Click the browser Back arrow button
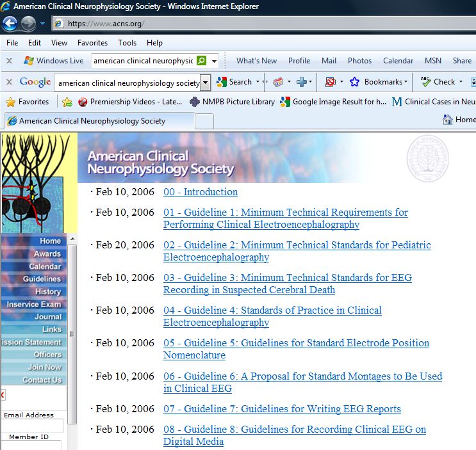Image resolution: width=476 pixels, height=450 pixels. click(10, 24)
